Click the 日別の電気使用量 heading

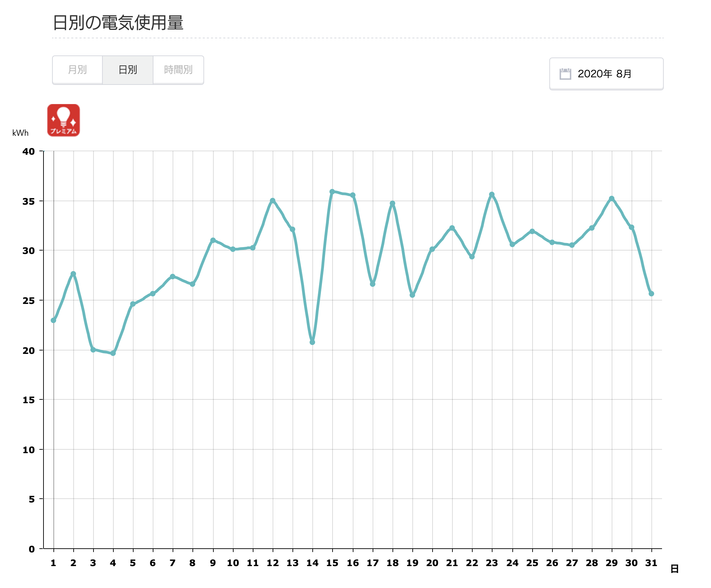coord(118,23)
